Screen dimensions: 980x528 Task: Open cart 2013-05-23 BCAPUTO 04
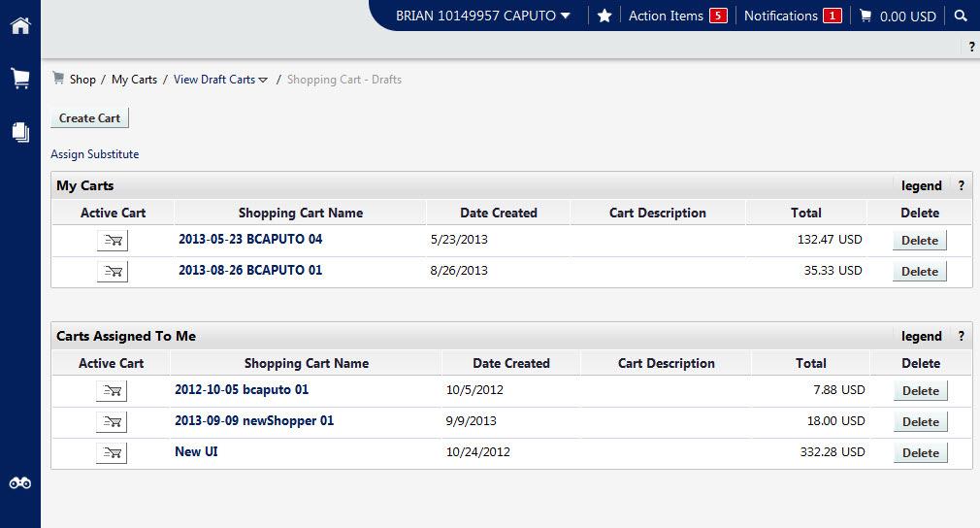click(250, 239)
